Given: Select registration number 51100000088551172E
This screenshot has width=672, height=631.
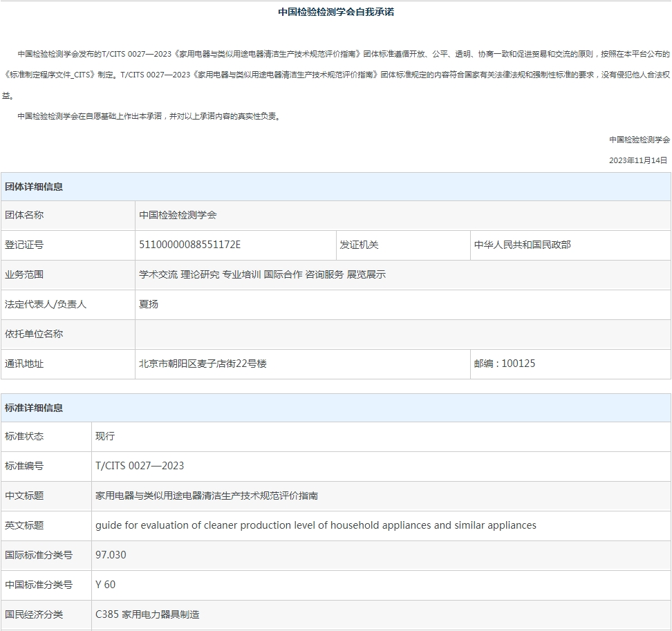Looking at the screenshot, I should click(x=190, y=245).
